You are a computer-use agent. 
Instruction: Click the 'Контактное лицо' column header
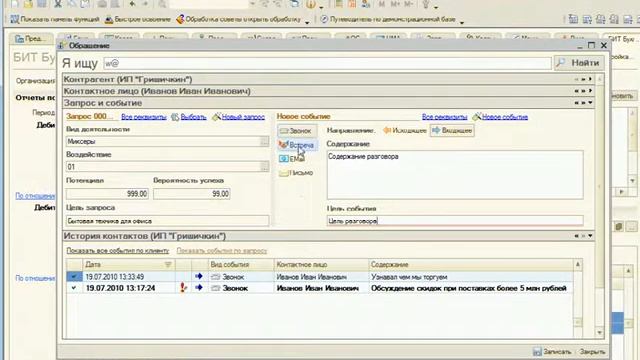321,264
